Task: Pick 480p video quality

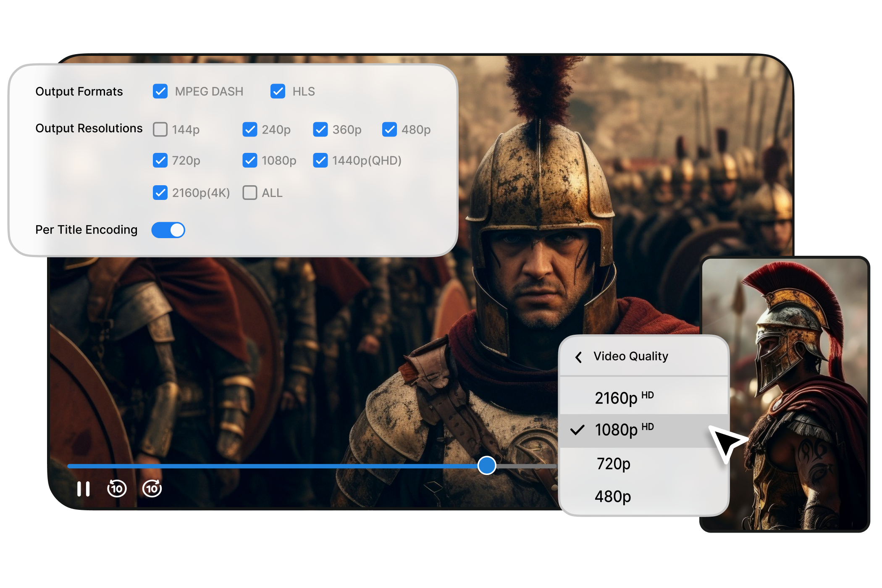Action: pos(612,496)
